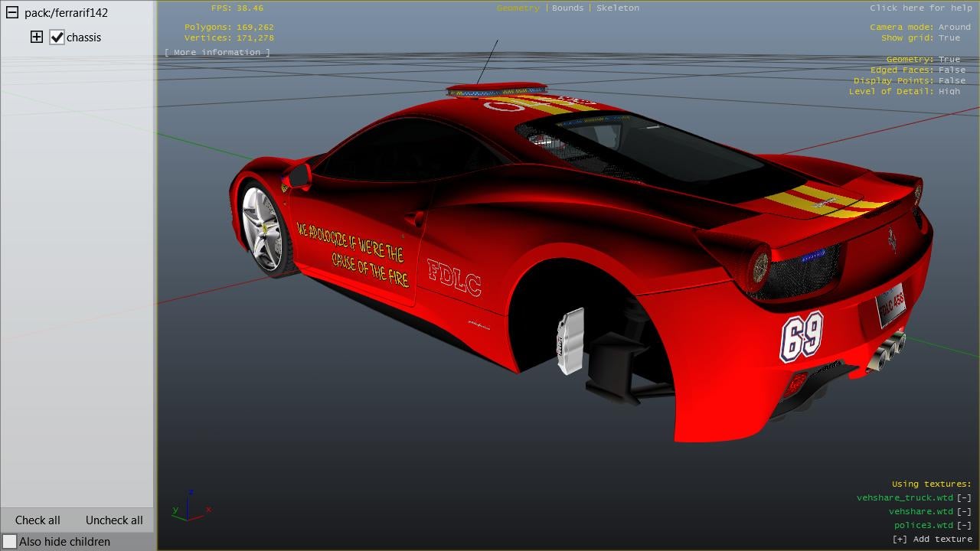Switch to the Bounds view tab
This screenshot has height=551, width=980.
click(x=567, y=8)
